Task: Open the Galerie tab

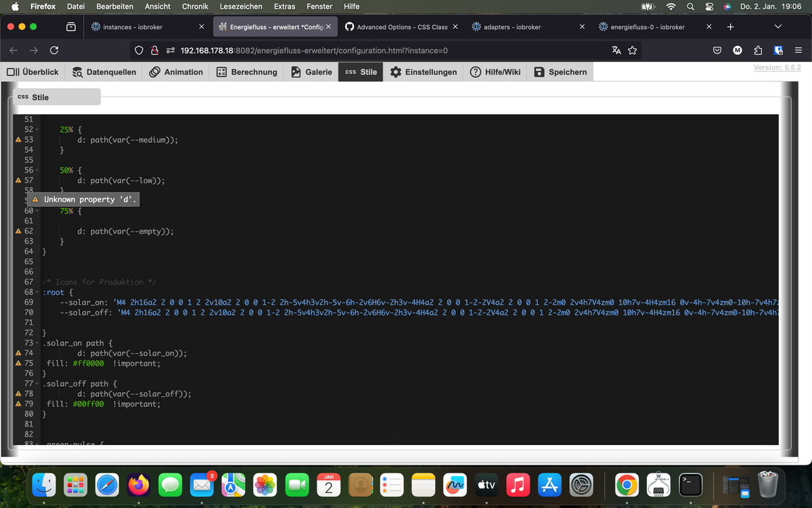Action: 311,72
